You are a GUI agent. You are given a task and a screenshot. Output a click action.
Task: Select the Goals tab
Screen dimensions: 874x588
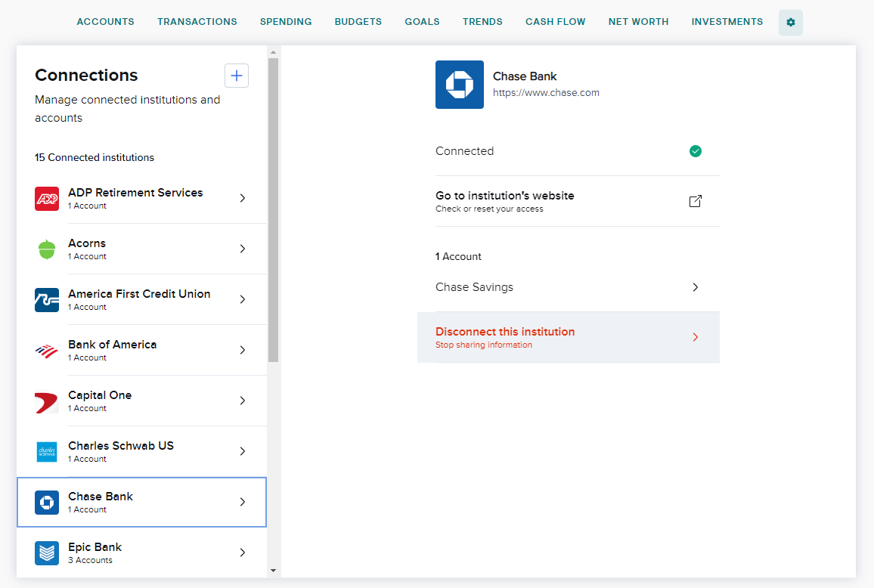tap(422, 22)
